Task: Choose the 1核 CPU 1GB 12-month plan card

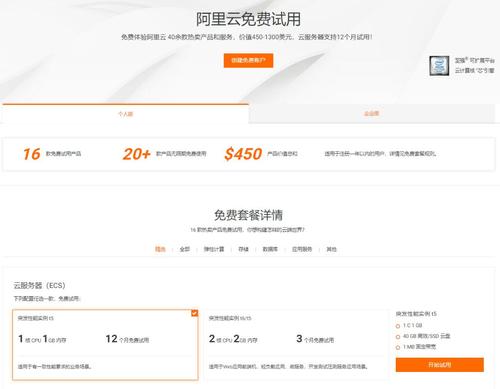Action: coord(105,345)
